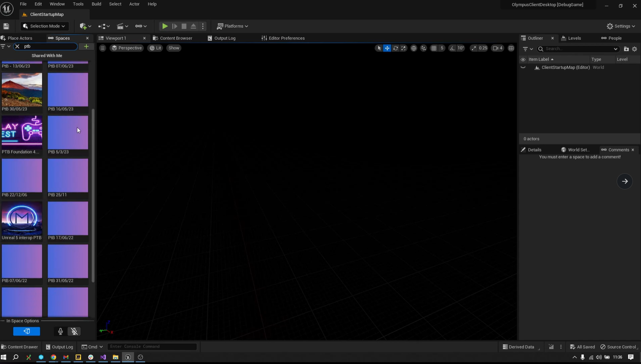This screenshot has width=641, height=364.
Task: Open the Cmd console type dropdown
Action: [92, 347]
